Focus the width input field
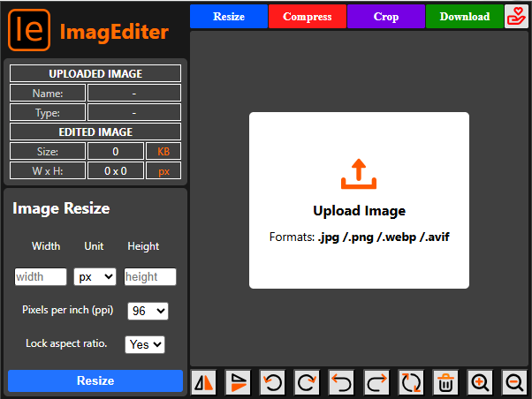This screenshot has height=399, width=532. point(41,277)
